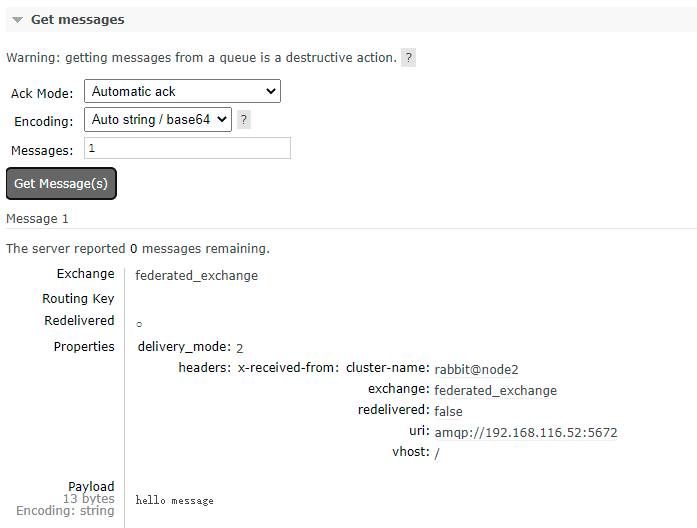Viewport: 697px width, 528px height.
Task: Click the headers federated_exchange exchange value
Action: (495, 390)
